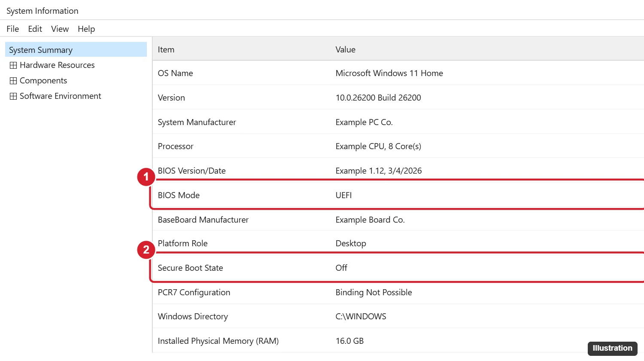Select the Software Environment label
Screen dimensions: 644x361
coord(61,96)
